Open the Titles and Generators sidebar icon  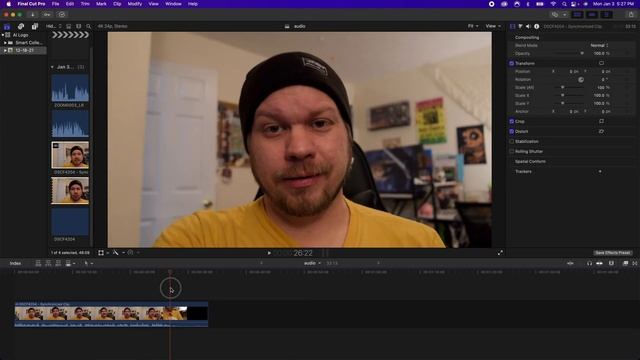(35, 27)
